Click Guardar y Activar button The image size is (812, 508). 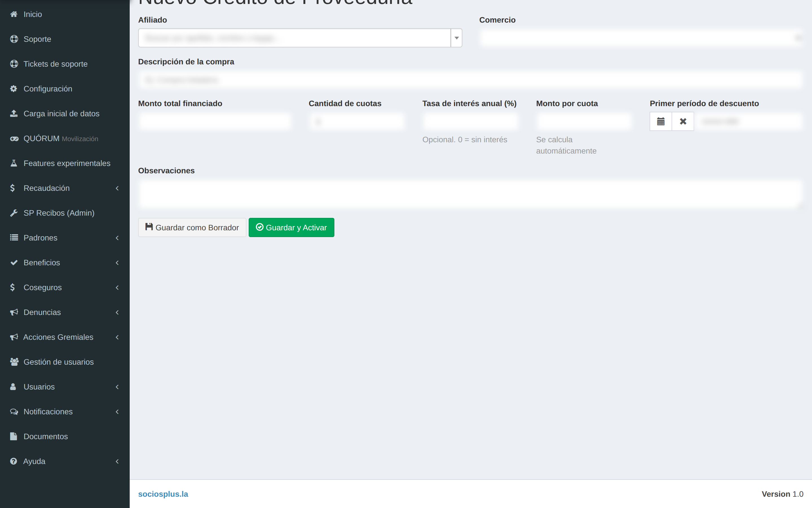[291, 227]
